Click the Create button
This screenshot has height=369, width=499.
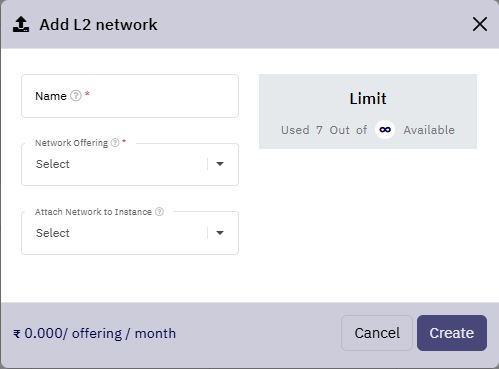[452, 333]
